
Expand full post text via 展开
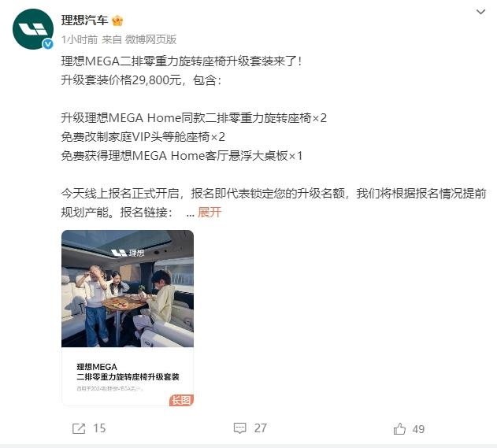point(210,213)
